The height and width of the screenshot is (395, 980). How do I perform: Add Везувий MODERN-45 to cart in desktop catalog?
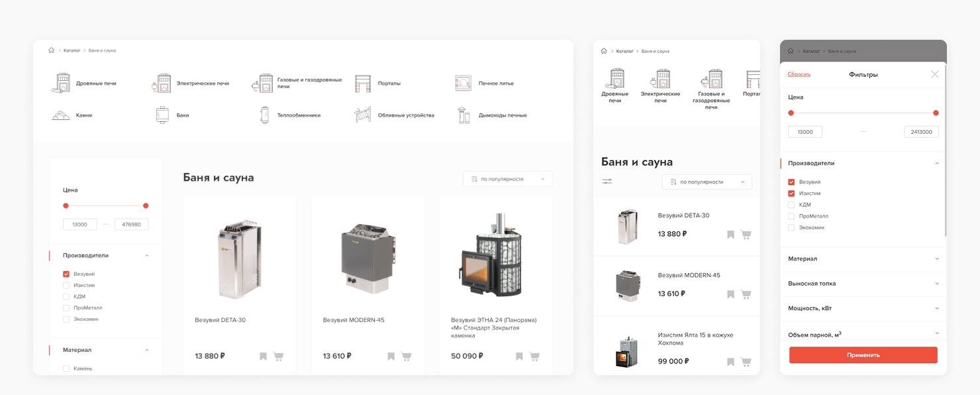406,357
